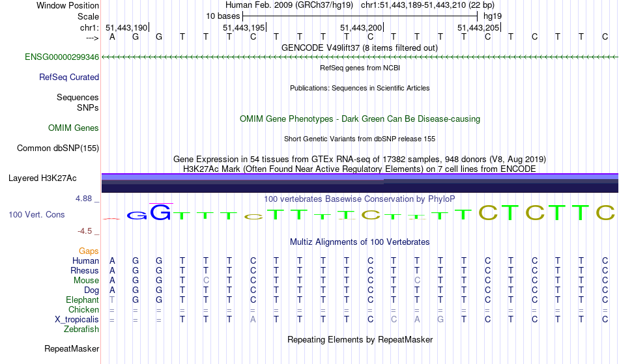Click the RefSeq genes from NCBI title
Viewport: 619px width, 364px height.
coord(360,68)
